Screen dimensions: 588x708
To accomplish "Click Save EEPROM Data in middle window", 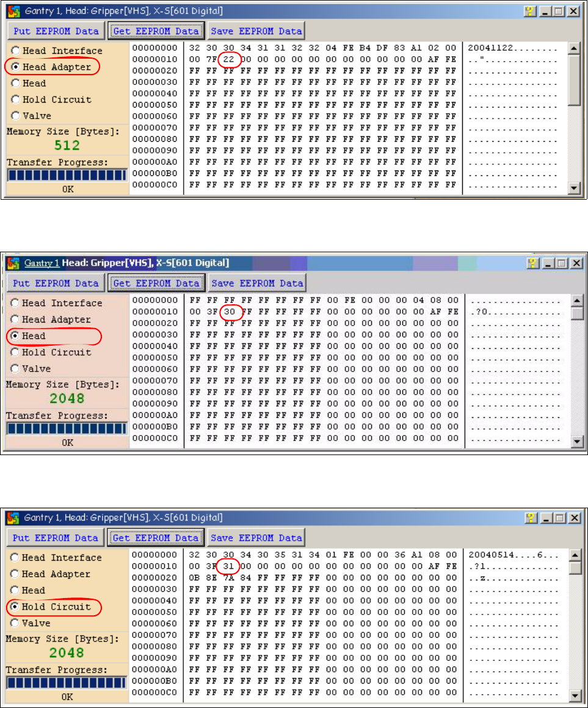I will click(x=257, y=283).
